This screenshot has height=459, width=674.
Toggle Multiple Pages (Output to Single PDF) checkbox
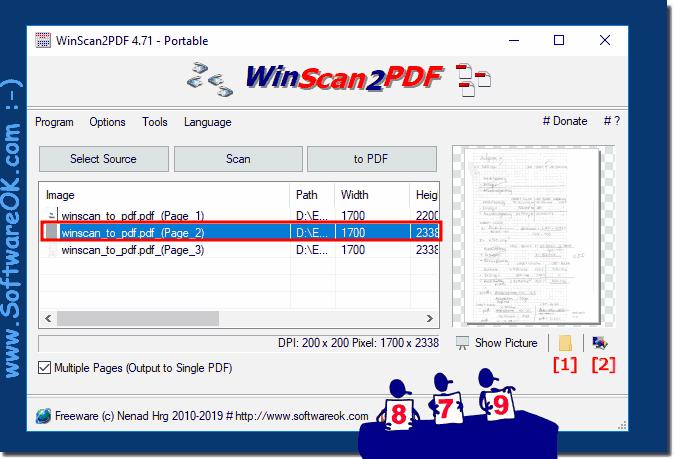point(44,368)
